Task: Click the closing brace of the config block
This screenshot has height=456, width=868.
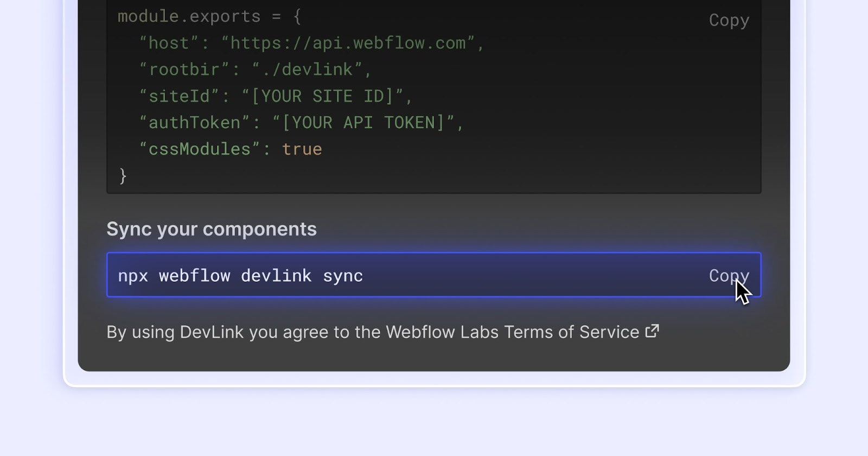Action: click(x=123, y=175)
